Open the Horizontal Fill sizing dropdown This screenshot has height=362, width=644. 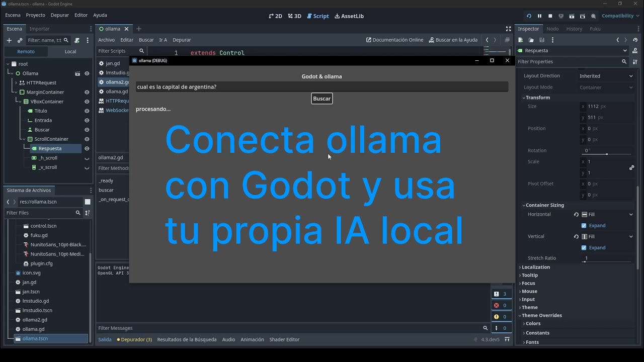point(607,215)
